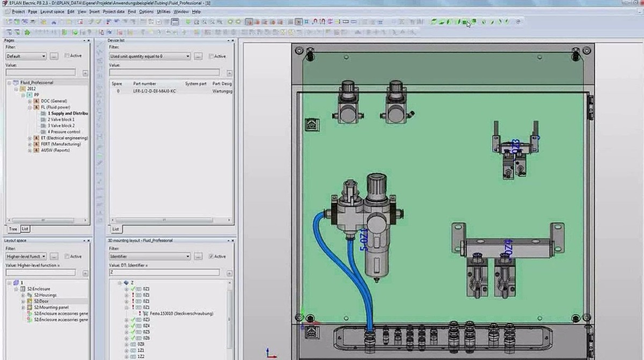Screen dimensions: 644x360
Task: Close the Pages panel
Action: pos(89,40)
